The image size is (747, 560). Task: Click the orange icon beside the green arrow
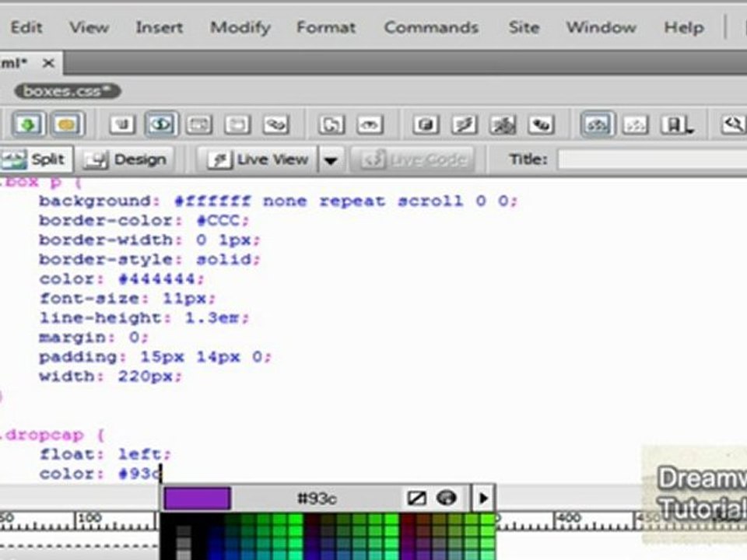[67, 124]
